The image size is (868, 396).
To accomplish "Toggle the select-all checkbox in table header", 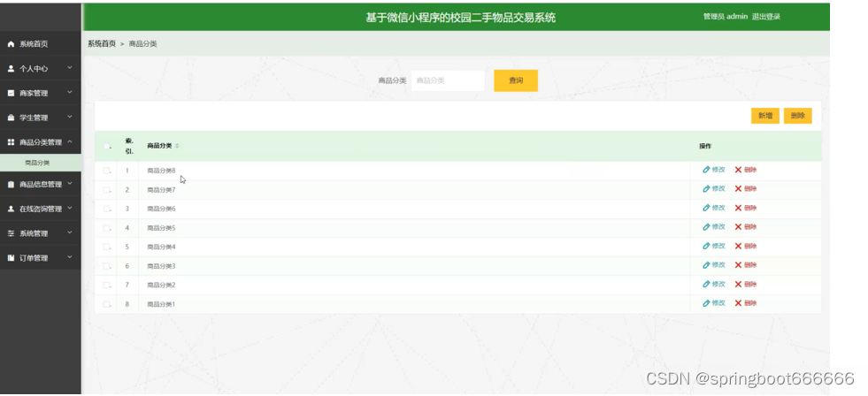I will tap(107, 146).
